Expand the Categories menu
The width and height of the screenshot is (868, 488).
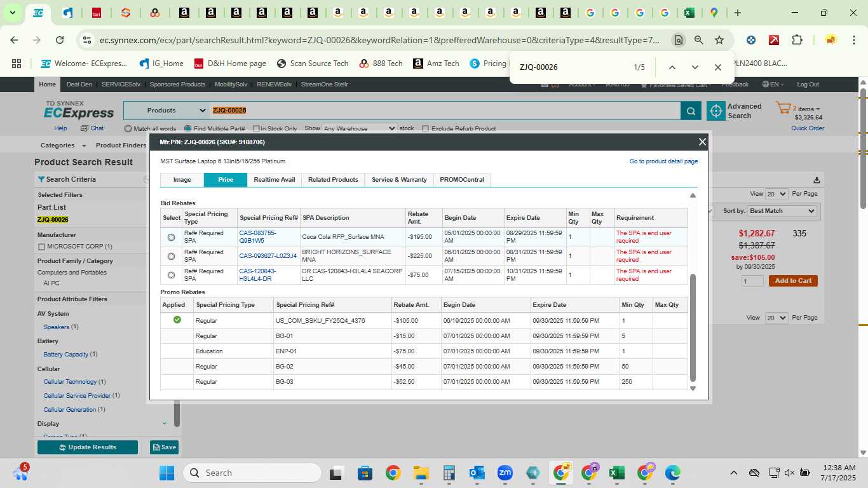pos(62,146)
